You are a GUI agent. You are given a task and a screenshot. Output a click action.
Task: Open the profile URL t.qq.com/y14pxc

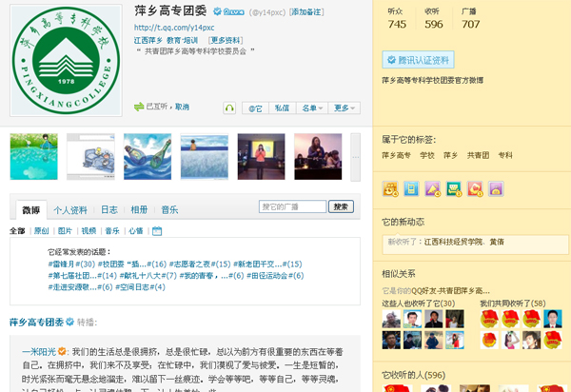coord(173,29)
